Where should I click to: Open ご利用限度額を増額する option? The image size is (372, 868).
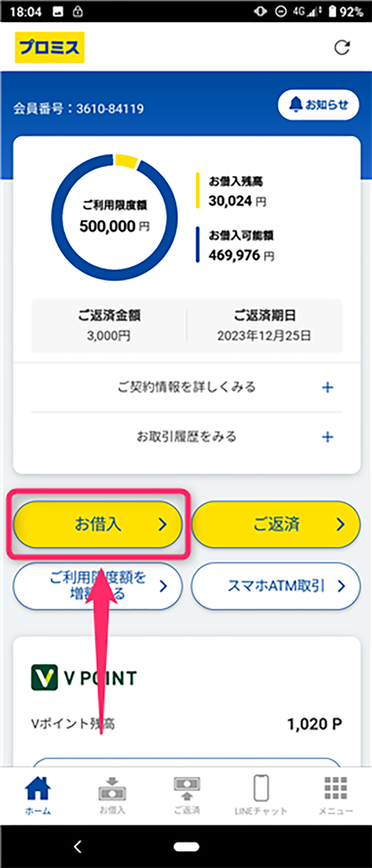pyautogui.click(x=98, y=586)
